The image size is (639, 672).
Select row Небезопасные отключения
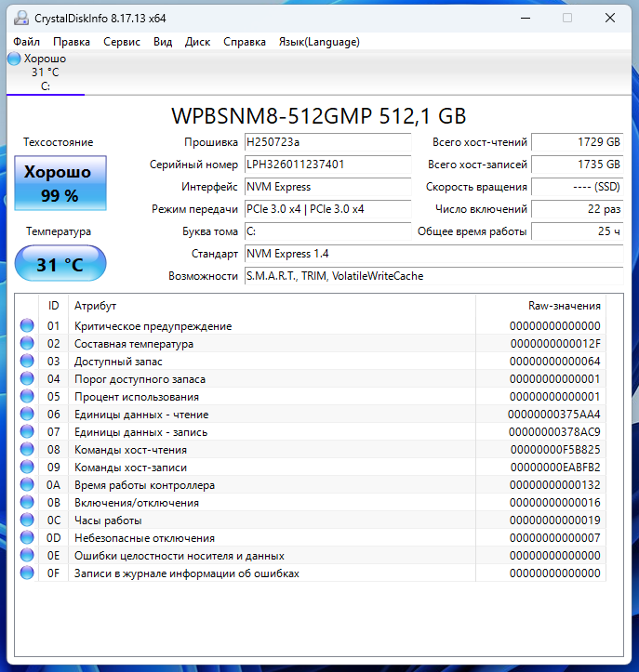(311, 538)
